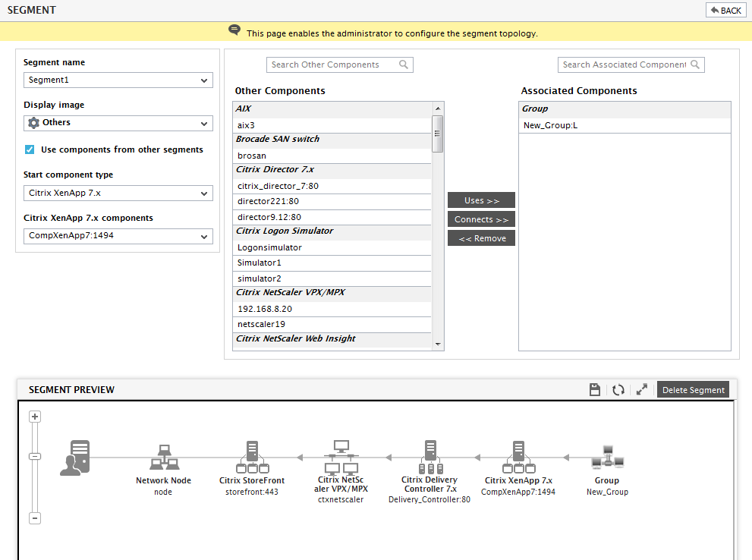Click the Brocade SAN switch header
752x560 pixels.
click(332, 140)
